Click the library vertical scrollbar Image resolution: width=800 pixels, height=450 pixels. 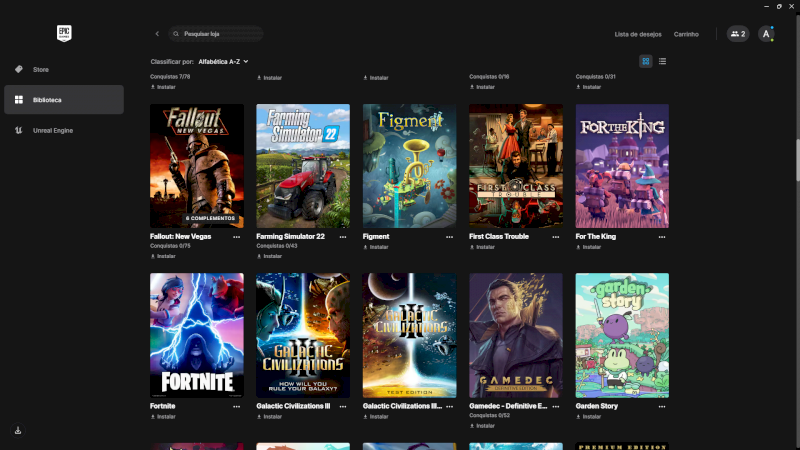point(797,159)
